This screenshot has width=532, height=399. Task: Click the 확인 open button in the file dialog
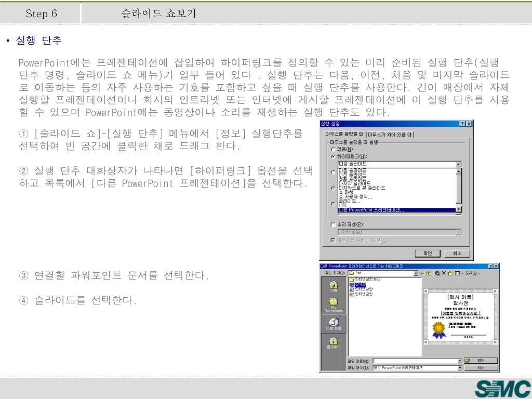pyautogui.click(x=481, y=361)
